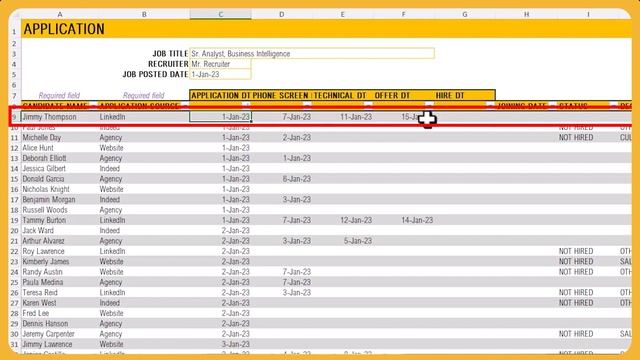Select the 'Jeremy Carpenter' cell
Screen dimensions: 640x360
click(x=60, y=334)
